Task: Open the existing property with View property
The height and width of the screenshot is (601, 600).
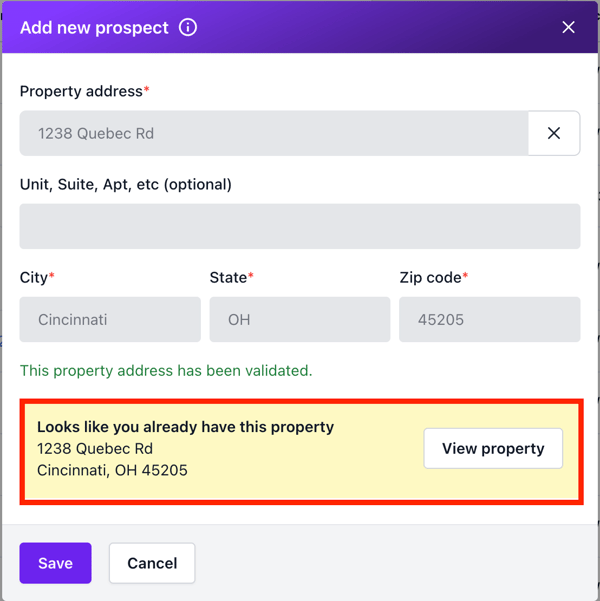Action: pos(493,449)
